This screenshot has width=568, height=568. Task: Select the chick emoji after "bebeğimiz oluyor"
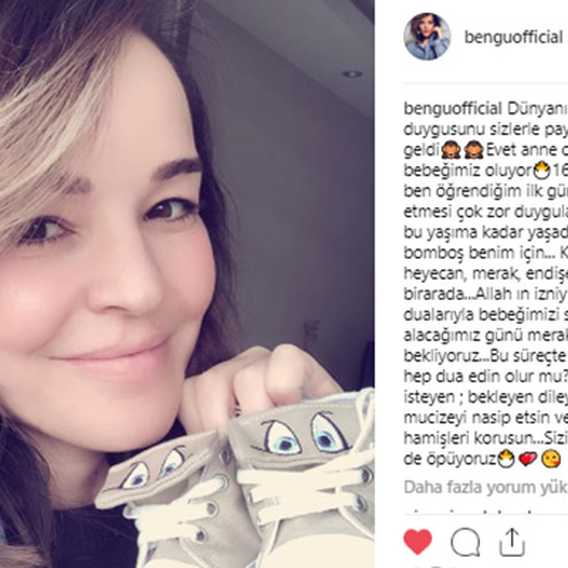click(x=542, y=171)
